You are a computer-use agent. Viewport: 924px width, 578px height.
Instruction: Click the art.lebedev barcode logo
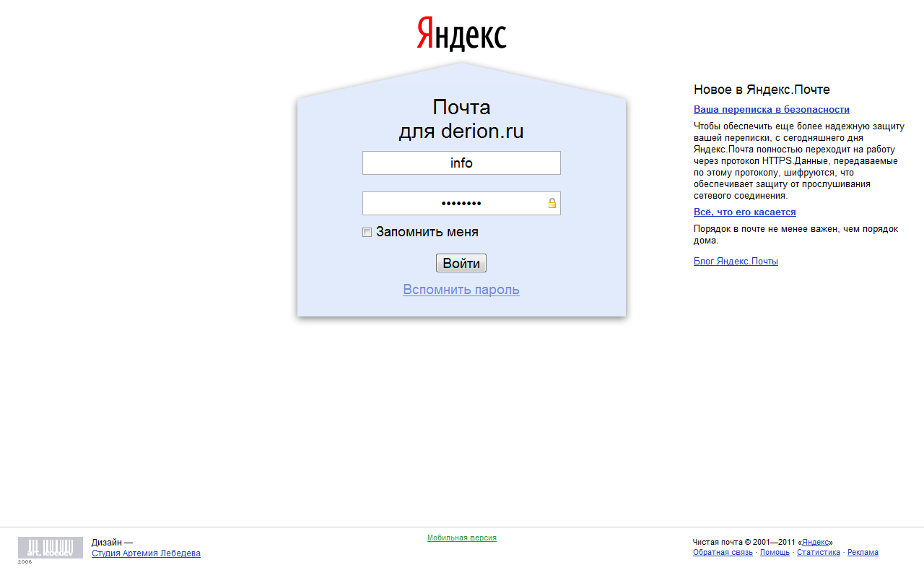(x=50, y=548)
